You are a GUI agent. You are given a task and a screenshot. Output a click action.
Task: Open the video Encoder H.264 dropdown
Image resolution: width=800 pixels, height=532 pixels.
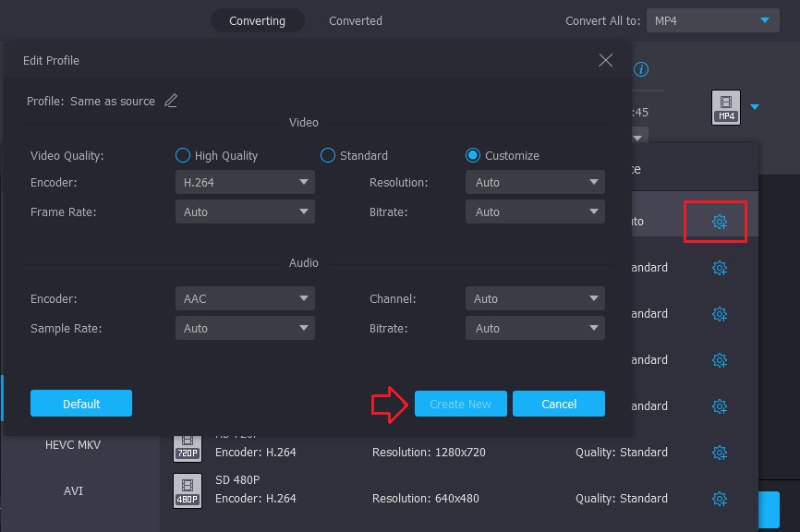pos(245,183)
